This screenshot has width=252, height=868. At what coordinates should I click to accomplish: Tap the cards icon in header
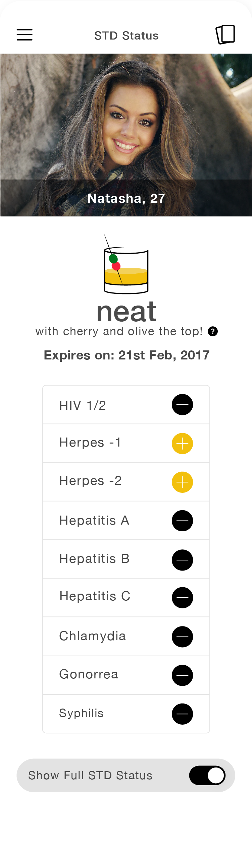pos(225,35)
